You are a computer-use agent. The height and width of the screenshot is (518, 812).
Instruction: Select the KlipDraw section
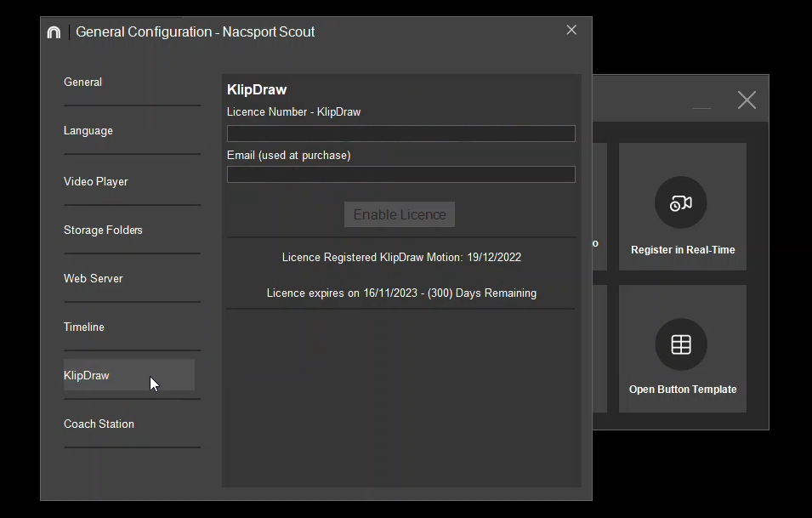point(129,375)
